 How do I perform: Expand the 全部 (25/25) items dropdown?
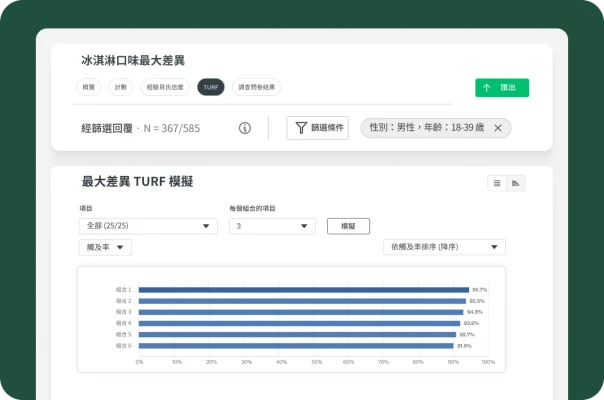pyautogui.click(x=148, y=226)
